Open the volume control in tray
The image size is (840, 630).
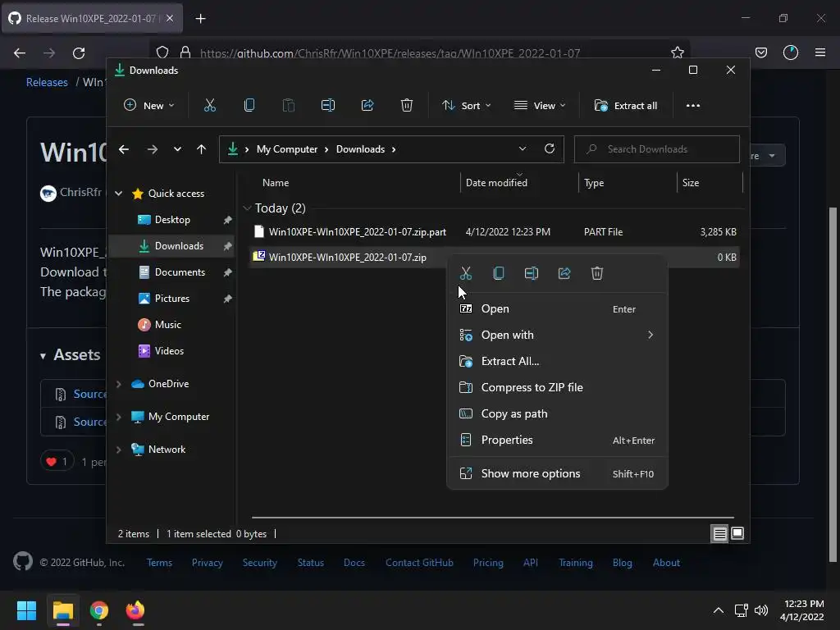(x=760, y=610)
